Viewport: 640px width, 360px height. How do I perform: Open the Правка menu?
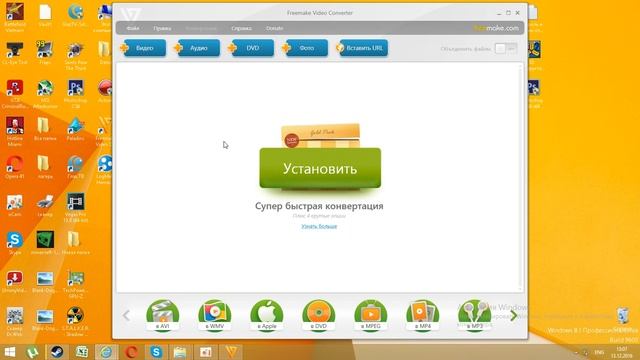pyautogui.click(x=162, y=28)
